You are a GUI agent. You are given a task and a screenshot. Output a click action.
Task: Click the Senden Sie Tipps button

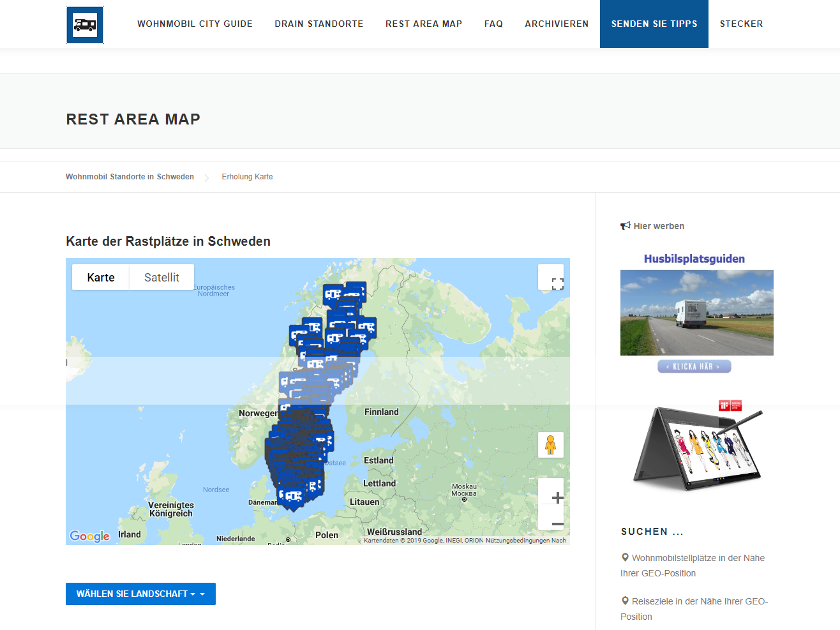(x=654, y=24)
